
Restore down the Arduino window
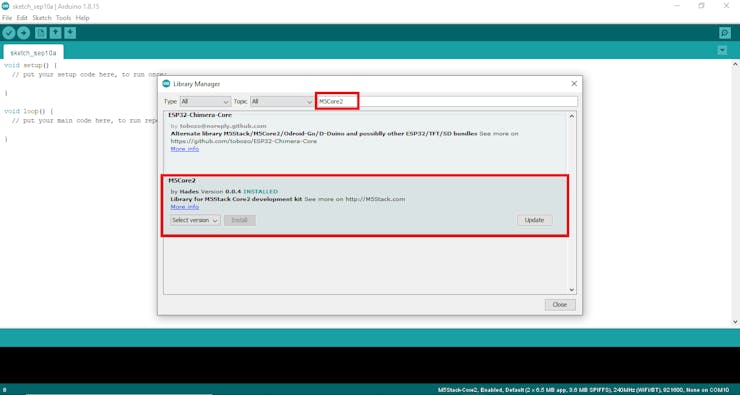701,6
